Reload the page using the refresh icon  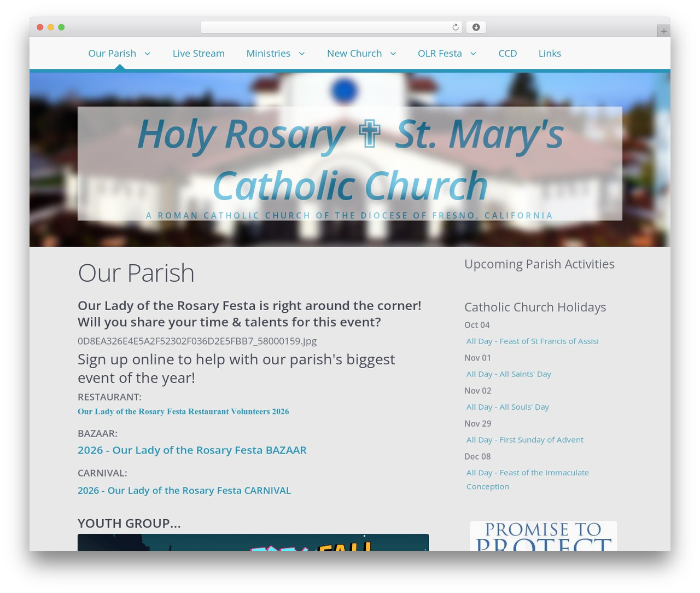coord(455,27)
